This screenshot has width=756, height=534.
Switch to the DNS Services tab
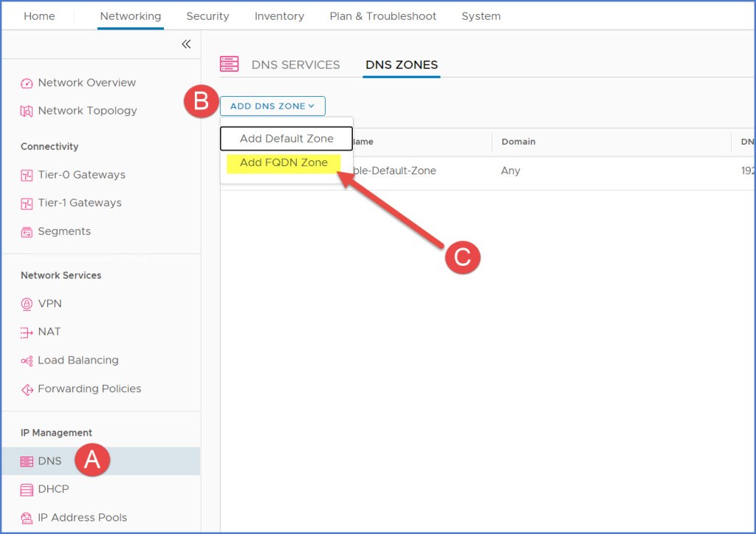point(295,65)
